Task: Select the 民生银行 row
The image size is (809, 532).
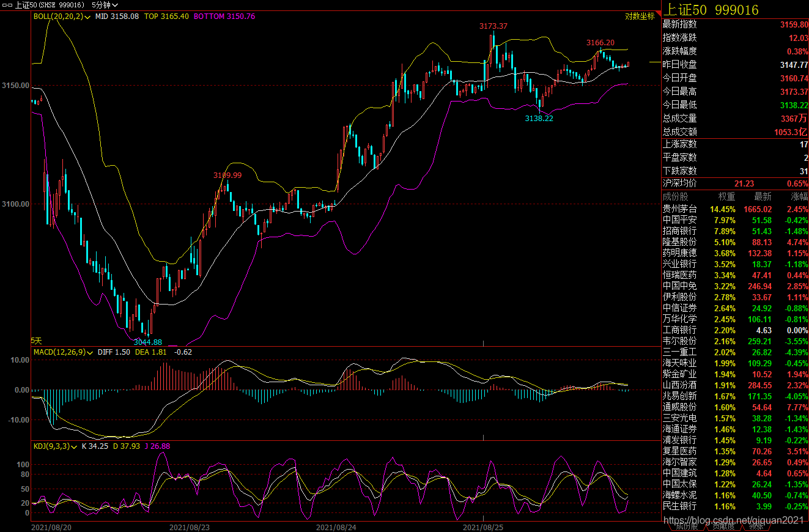Action: (736, 506)
